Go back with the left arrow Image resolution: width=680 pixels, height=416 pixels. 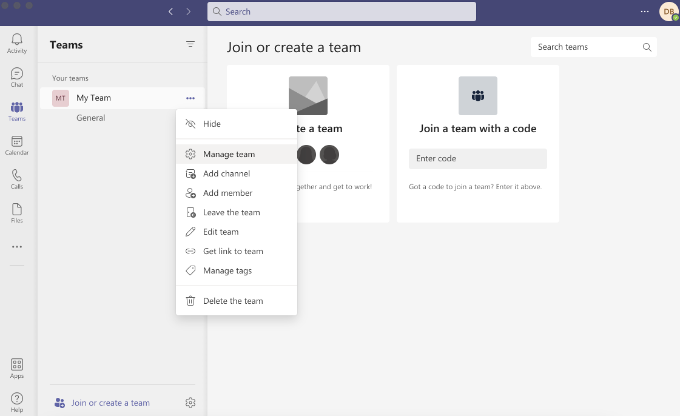(x=171, y=12)
